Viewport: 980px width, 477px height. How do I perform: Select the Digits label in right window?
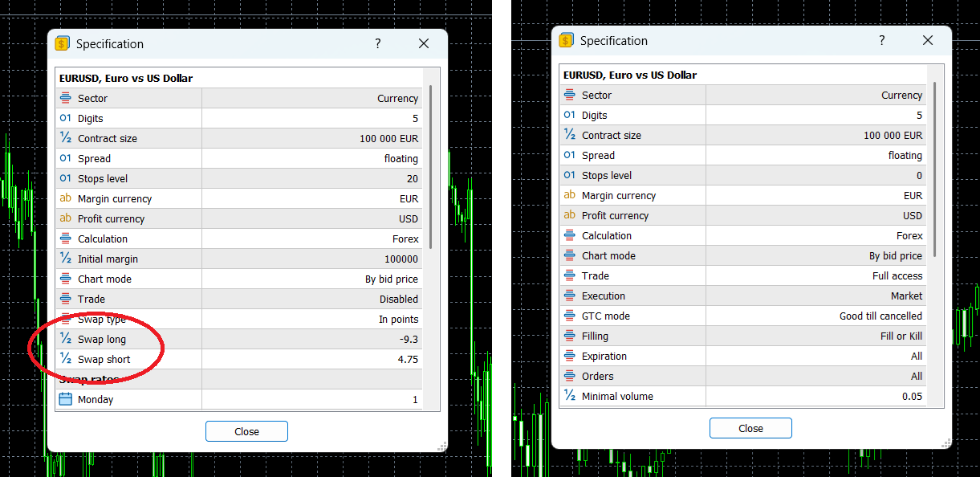coord(595,115)
